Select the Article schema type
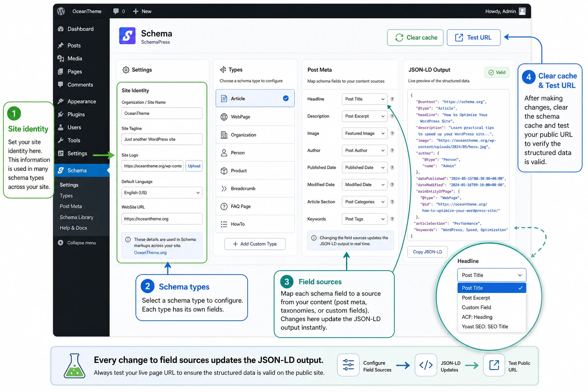The image size is (588, 392). 255,98
